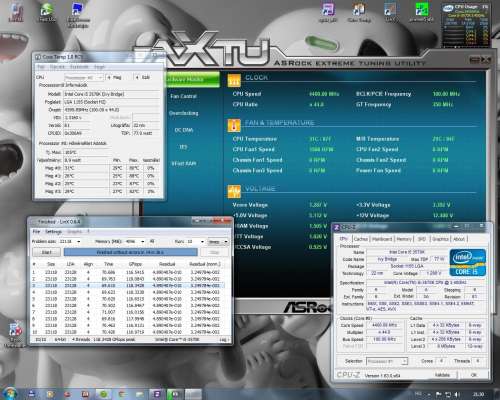
Task: Open the IES section in AXTU
Action: [x=183, y=147]
